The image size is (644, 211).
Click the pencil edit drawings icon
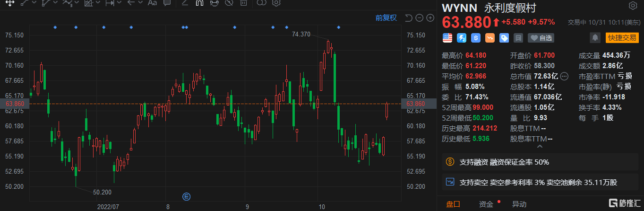(185, 3)
